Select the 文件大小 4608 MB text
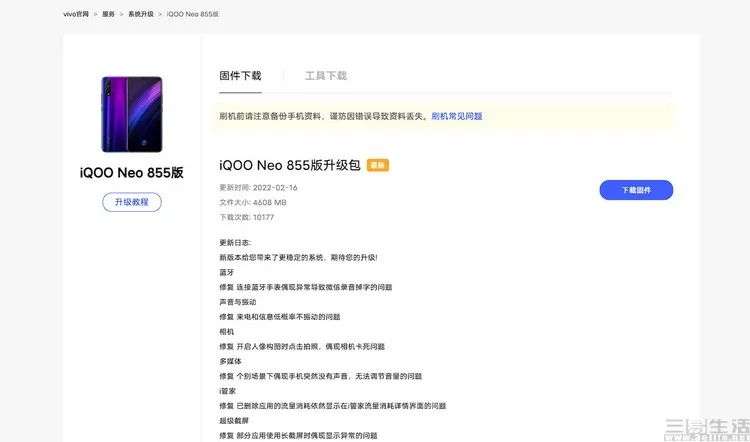Image resolution: width=750 pixels, height=442 pixels. (x=253, y=202)
